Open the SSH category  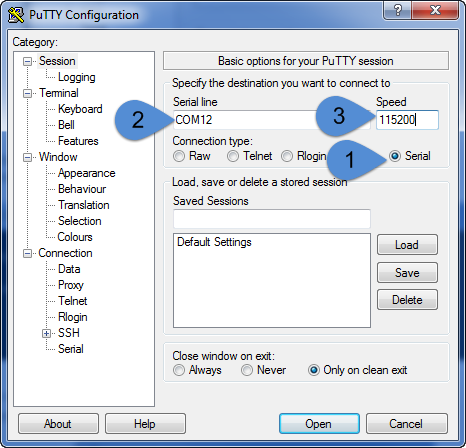click(x=69, y=333)
